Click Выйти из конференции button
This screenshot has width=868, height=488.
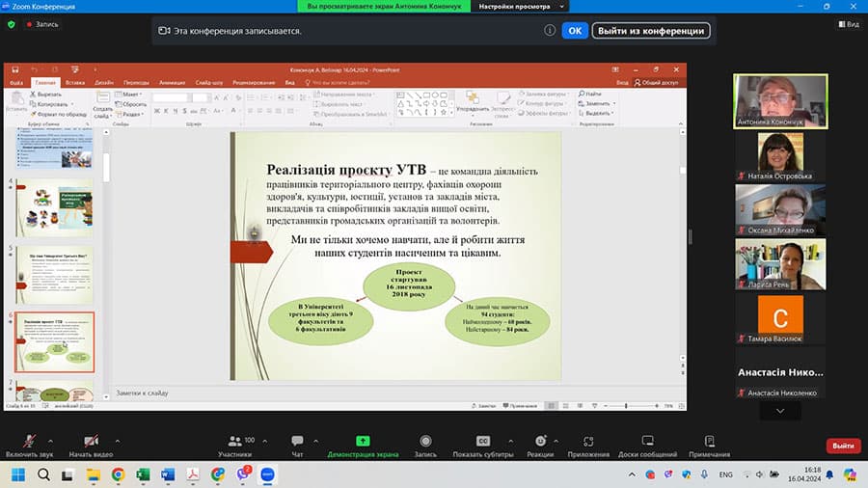[x=651, y=31]
